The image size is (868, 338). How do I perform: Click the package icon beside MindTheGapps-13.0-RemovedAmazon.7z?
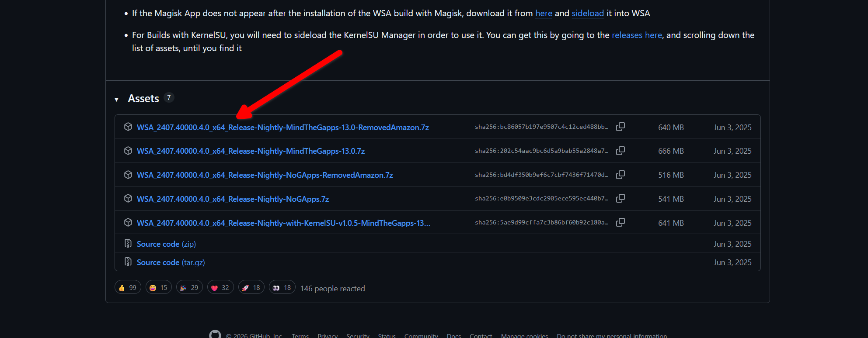128,127
